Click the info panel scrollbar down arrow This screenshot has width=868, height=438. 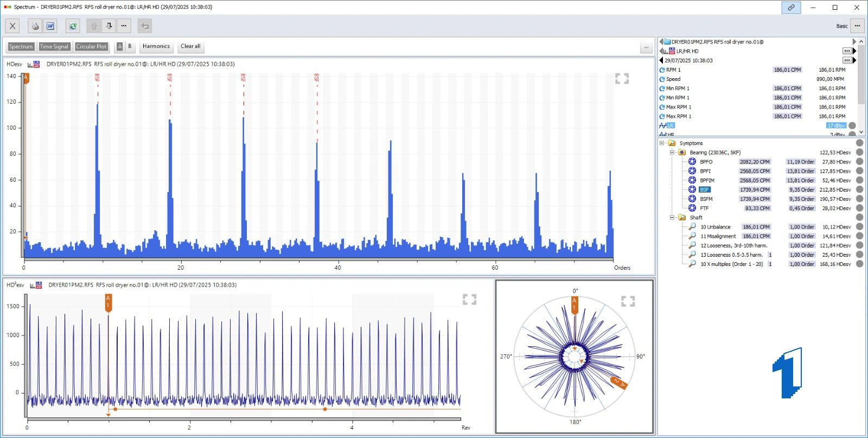(860, 132)
